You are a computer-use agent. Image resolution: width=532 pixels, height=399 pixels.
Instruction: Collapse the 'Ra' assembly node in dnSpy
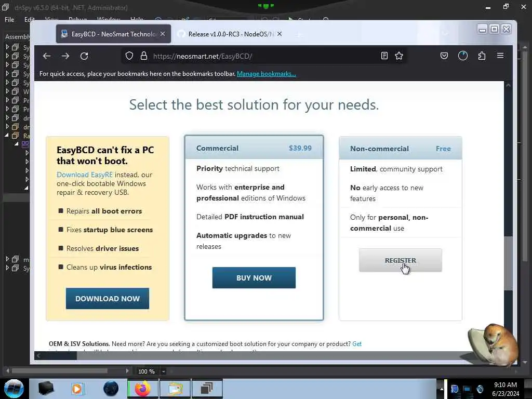(x=7, y=135)
